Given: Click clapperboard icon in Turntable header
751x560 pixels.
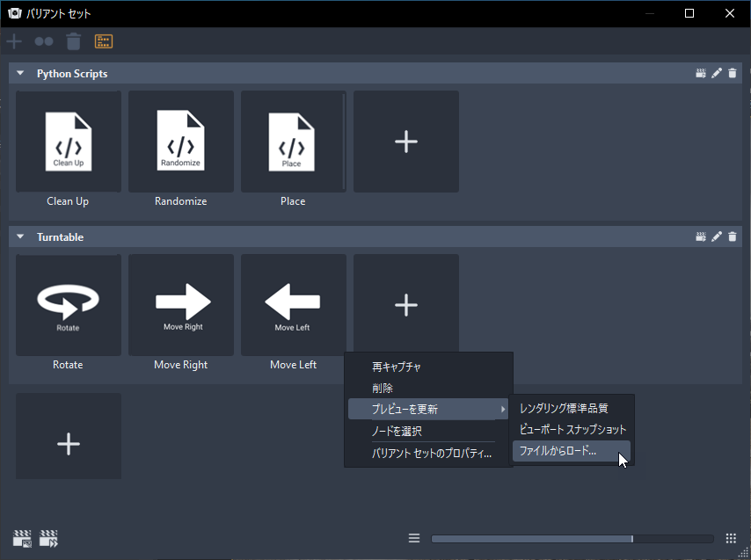Looking at the screenshot, I should pos(701,236).
